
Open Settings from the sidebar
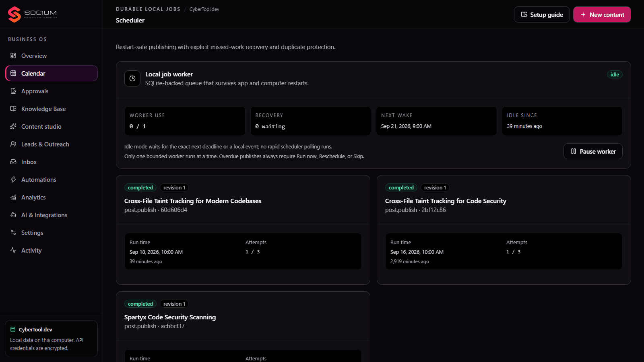[x=52, y=232]
